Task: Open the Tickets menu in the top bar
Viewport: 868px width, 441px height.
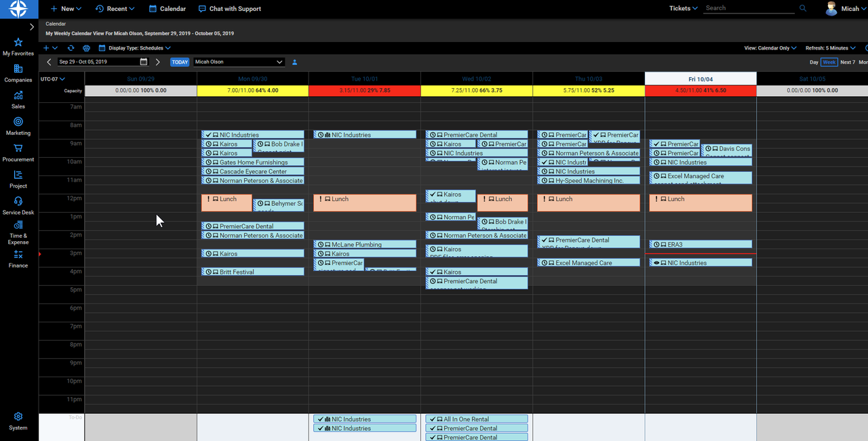Action: [x=683, y=8]
